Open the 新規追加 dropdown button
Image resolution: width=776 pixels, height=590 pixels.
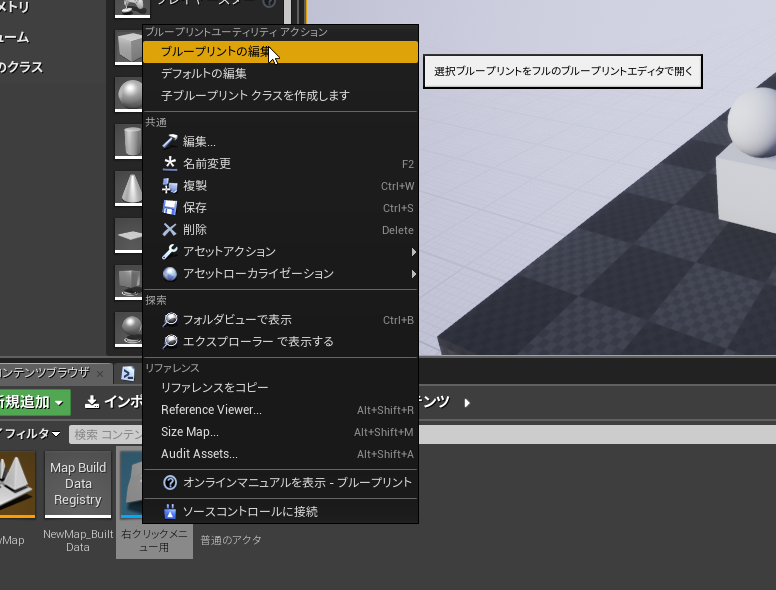(34, 402)
